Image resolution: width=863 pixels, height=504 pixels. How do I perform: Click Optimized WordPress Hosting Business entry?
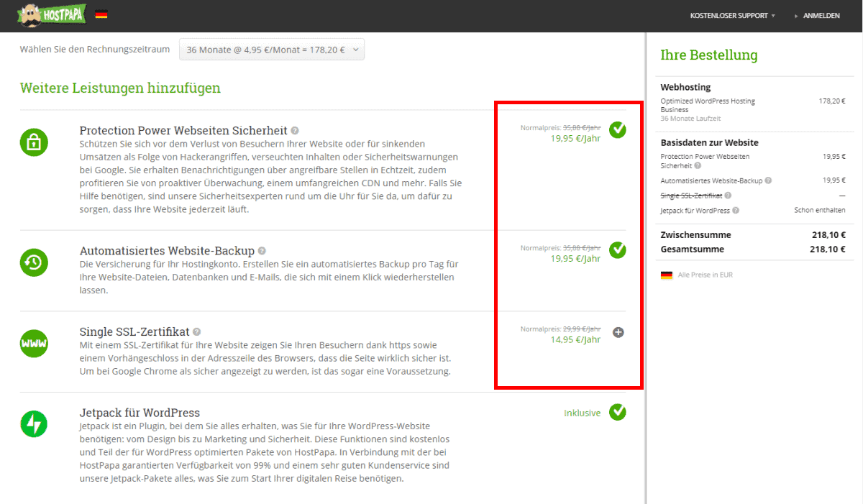[708, 106]
